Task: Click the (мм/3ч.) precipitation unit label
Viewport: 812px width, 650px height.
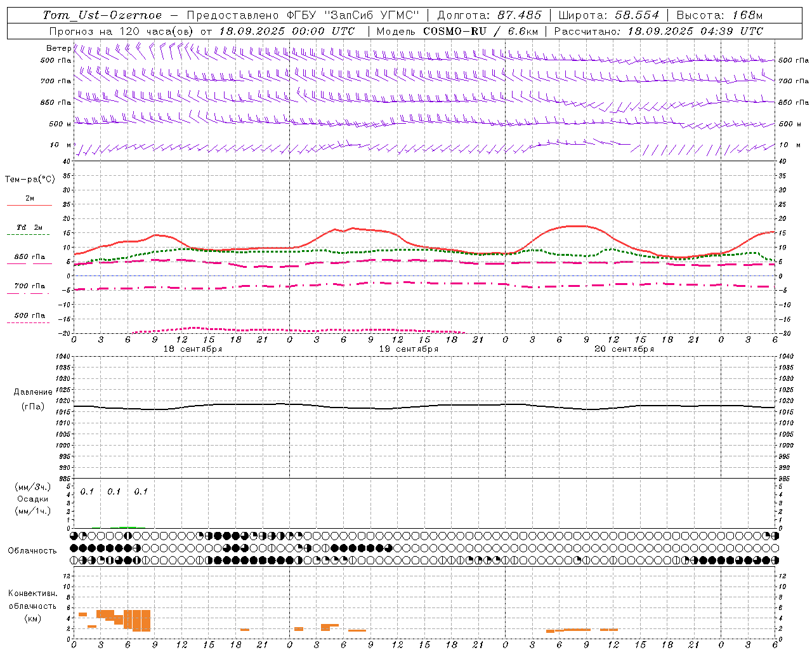Action: point(33,487)
